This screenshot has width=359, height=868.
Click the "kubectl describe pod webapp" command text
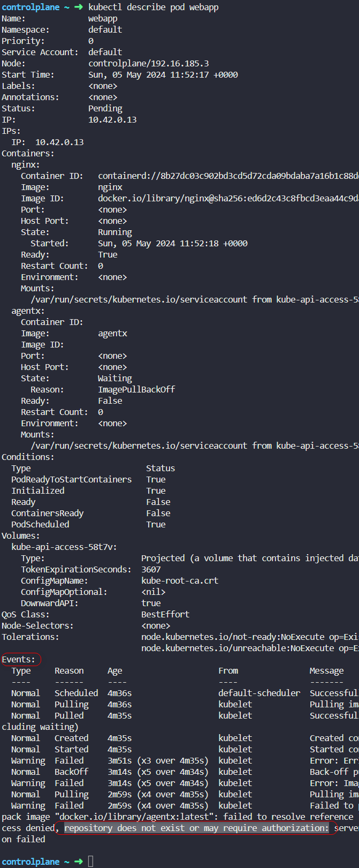click(153, 7)
